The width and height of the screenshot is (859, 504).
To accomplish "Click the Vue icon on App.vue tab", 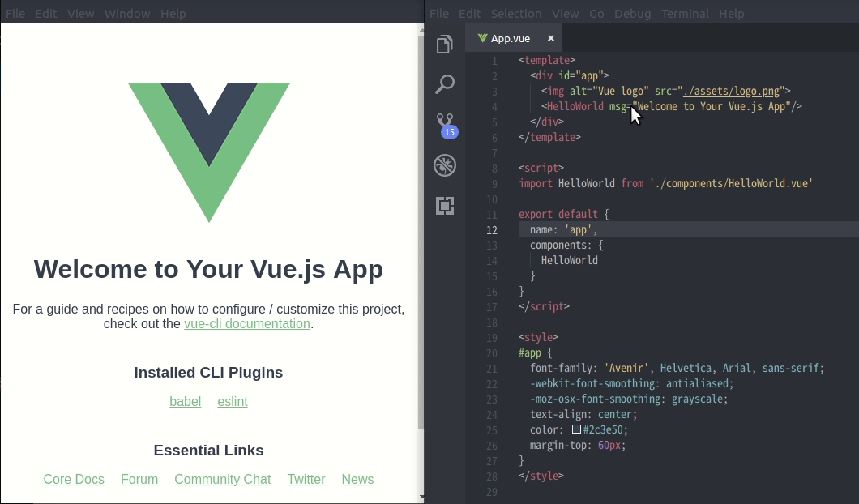I will point(483,38).
